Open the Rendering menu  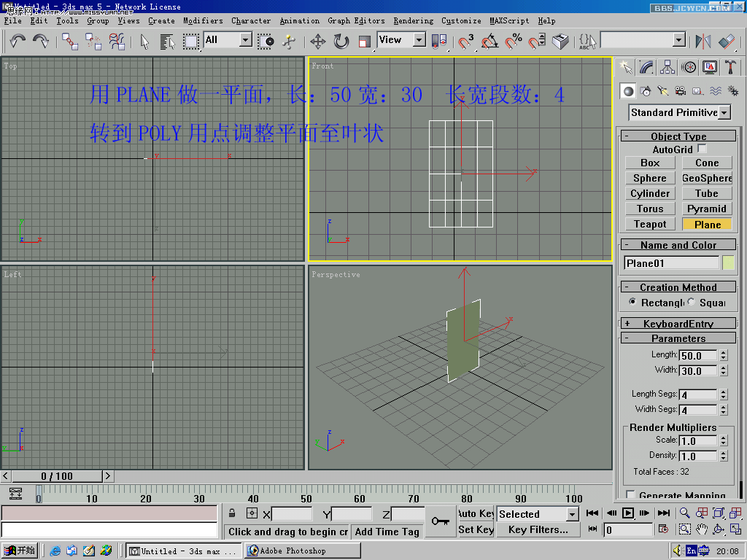(414, 21)
